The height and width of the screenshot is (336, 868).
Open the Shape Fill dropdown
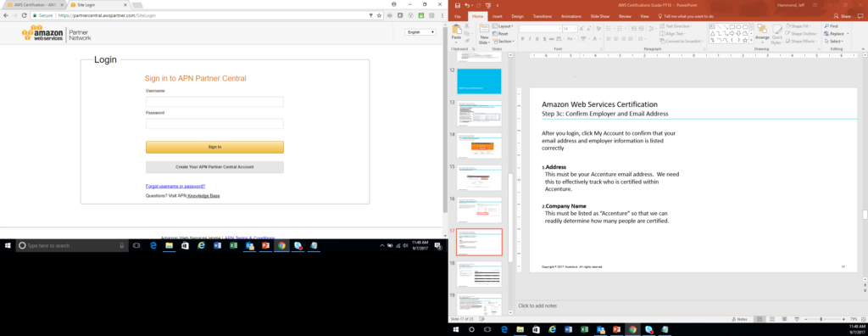coord(798,26)
